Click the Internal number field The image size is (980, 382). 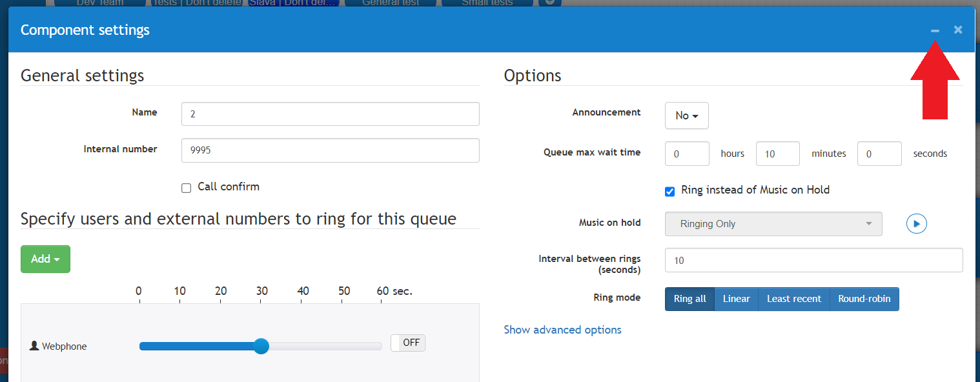coord(331,150)
